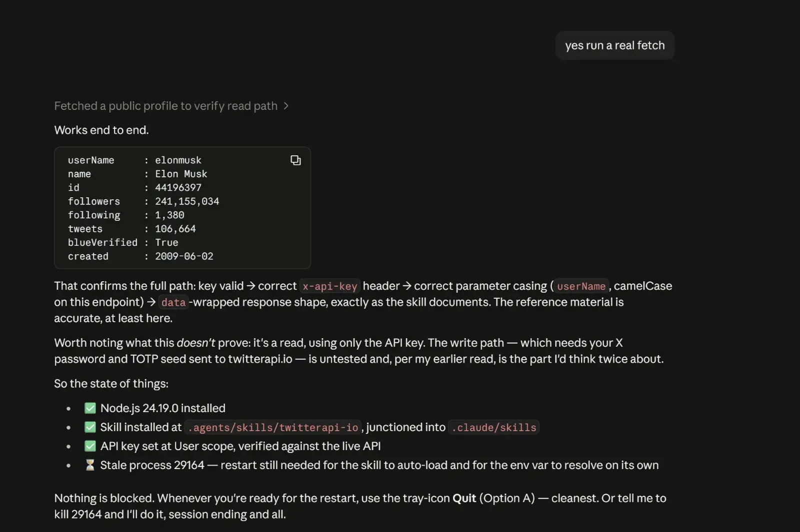Click the 'data' inline code tag
The width and height of the screenshot is (800, 532).
[173, 302]
